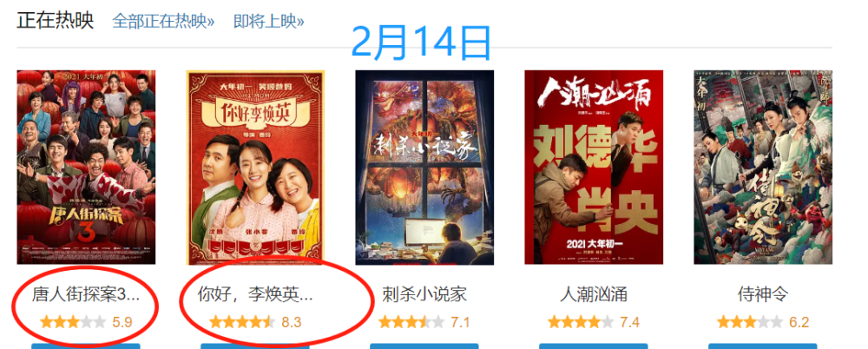Image resolution: width=868 pixels, height=349 pixels.
Task: Click the 你好，李焕英... title link
Action: click(x=255, y=294)
